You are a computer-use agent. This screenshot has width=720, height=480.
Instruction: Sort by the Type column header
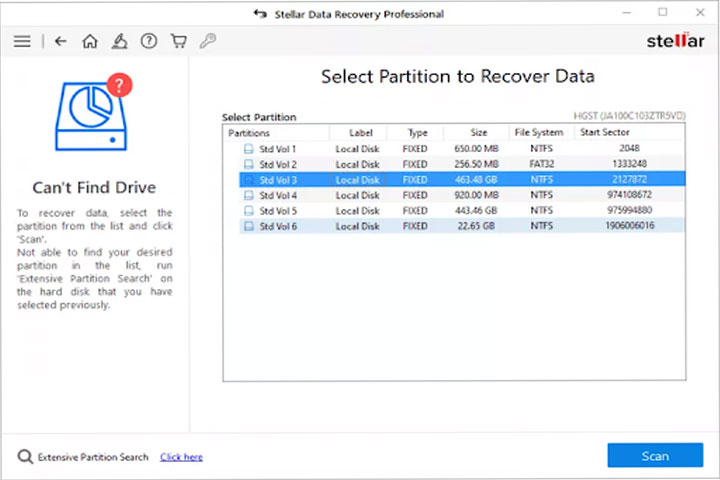click(x=415, y=133)
